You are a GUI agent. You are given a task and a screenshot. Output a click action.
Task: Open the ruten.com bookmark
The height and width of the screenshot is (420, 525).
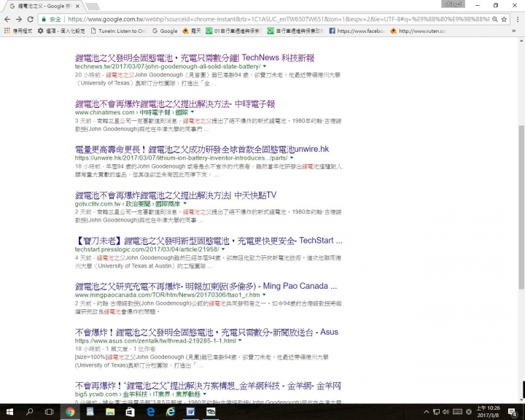coord(418,31)
